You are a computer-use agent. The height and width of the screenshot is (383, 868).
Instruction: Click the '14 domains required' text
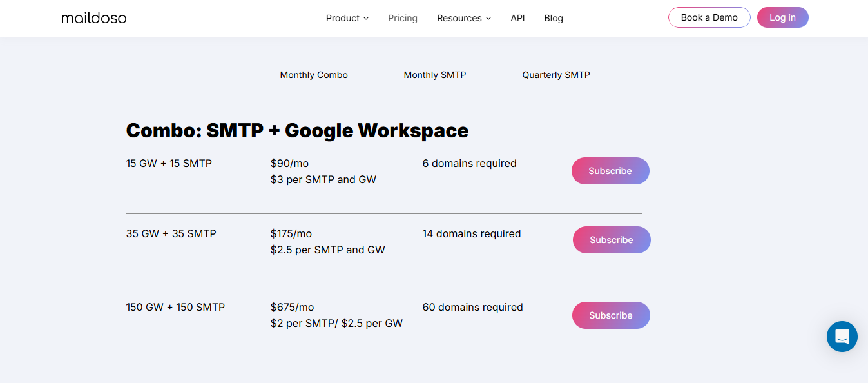pos(472,234)
